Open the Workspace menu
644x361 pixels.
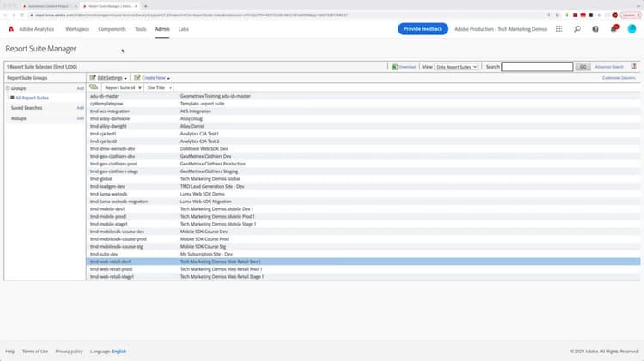pyautogui.click(x=77, y=29)
